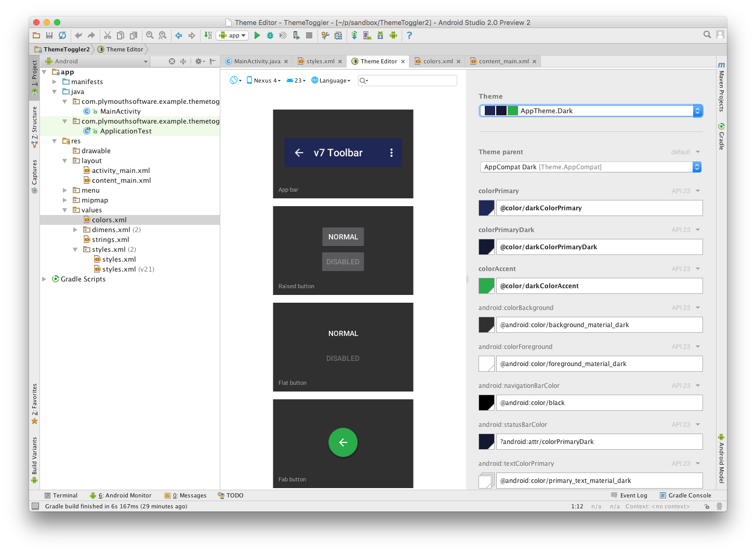Click the Redo arrow icon
The image size is (756, 553).
pyautogui.click(x=91, y=35)
